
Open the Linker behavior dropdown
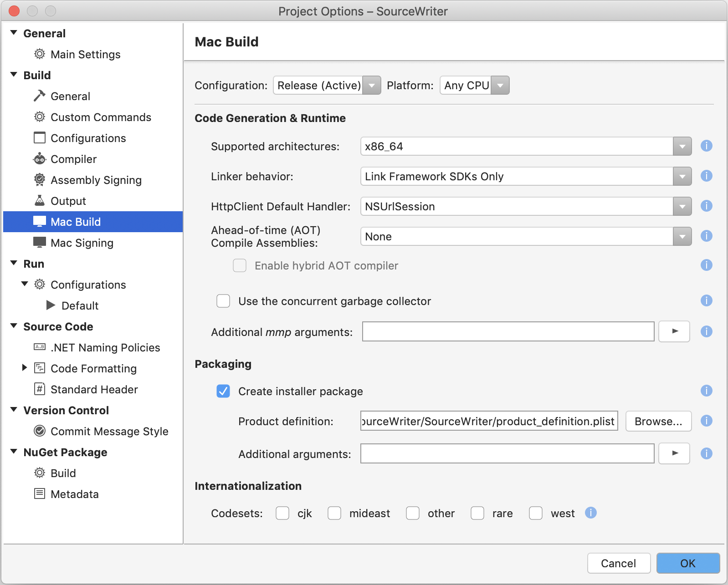(x=526, y=176)
